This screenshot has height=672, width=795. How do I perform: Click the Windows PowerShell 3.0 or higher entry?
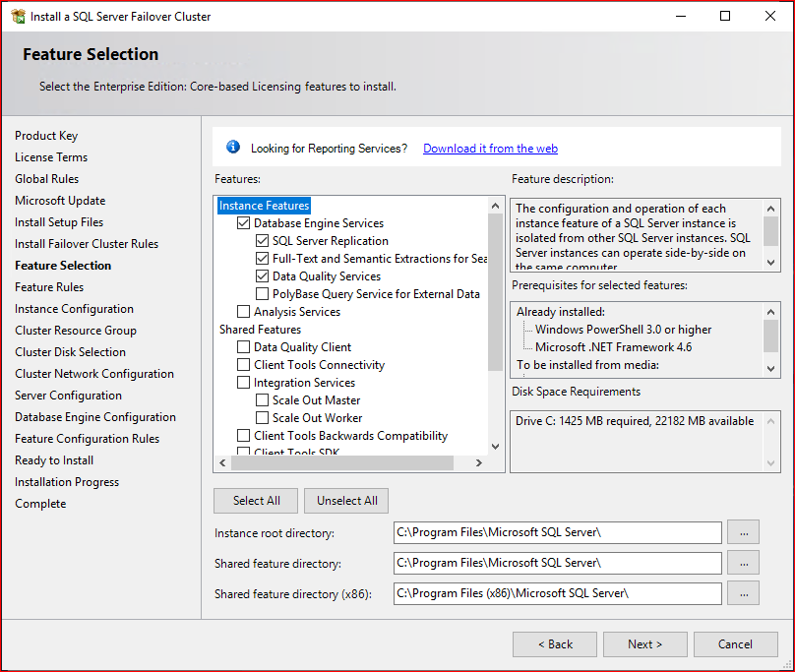tap(623, 330)
